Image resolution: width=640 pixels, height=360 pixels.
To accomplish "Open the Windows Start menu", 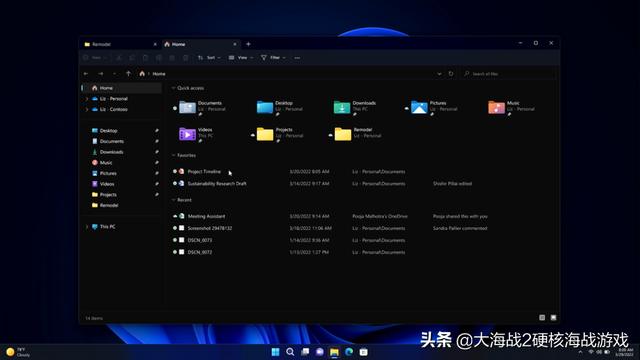I will tap(276, 352).
